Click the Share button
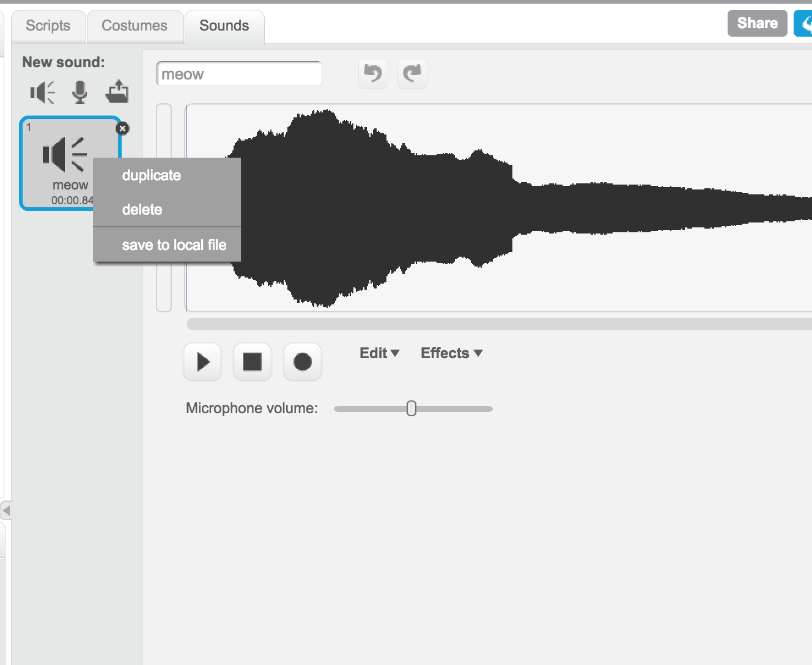812x665 pixels. [757, 23]
